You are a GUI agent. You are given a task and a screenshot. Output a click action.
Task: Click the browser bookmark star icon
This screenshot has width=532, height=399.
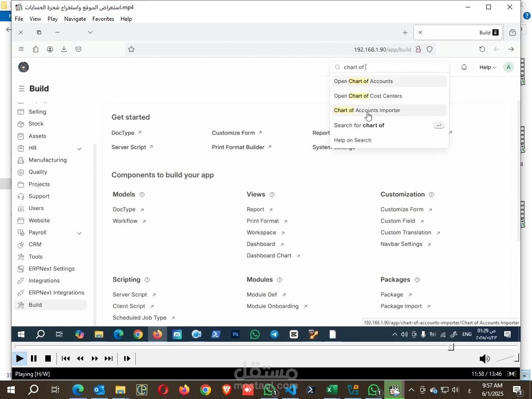coord(131,49)
